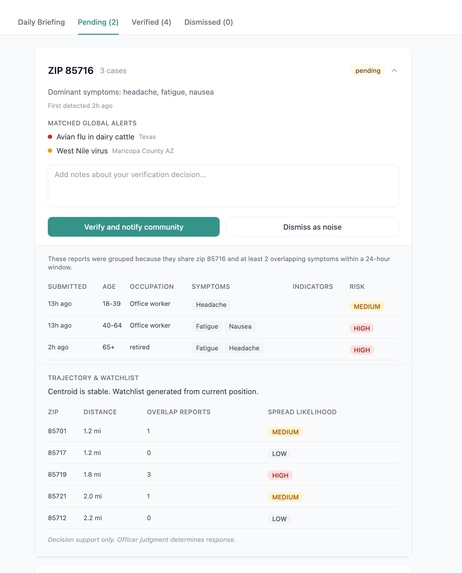Click HIGH risk badge in Fatigue Nausea row
This screenshot has height=573, width=462.
(361, 328)
